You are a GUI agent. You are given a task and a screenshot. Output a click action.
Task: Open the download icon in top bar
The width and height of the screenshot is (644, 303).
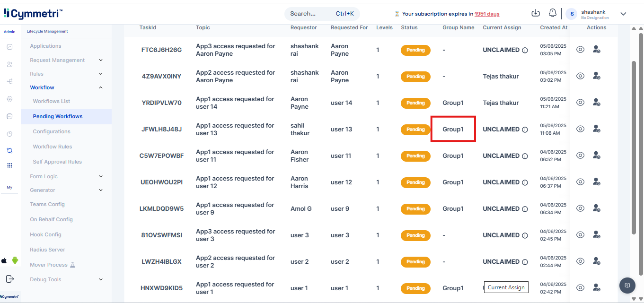pos(536,13)
